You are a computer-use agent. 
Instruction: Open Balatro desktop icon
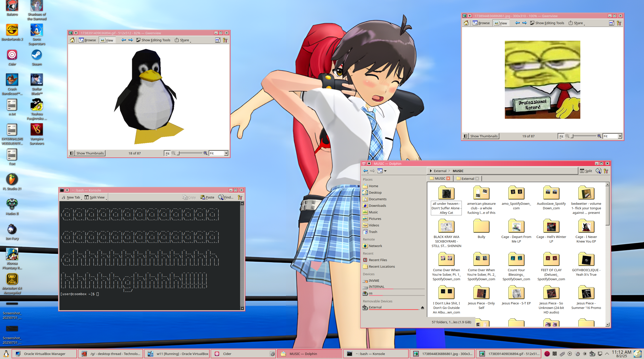pyautogui.click(x=12, y=8)
